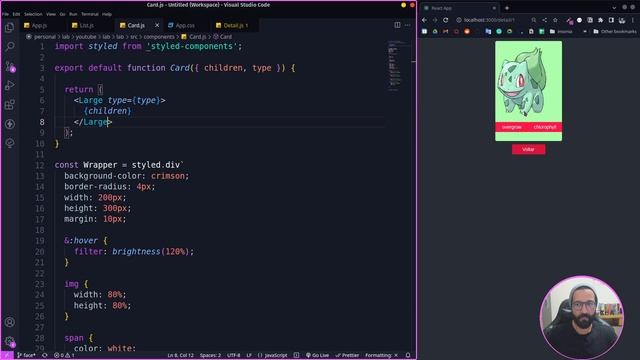Open the Run menu
This screenshot has height=360, width=640.
pyautogui.click(x=73, y=14)
